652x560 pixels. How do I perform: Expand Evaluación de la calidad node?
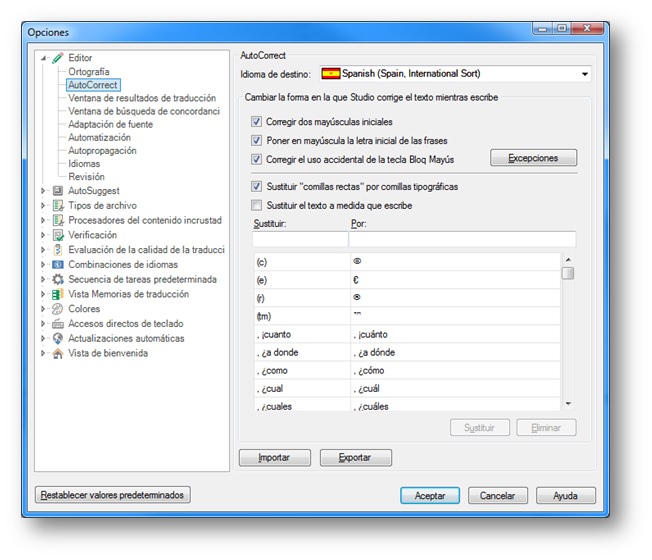click(43, 249)
